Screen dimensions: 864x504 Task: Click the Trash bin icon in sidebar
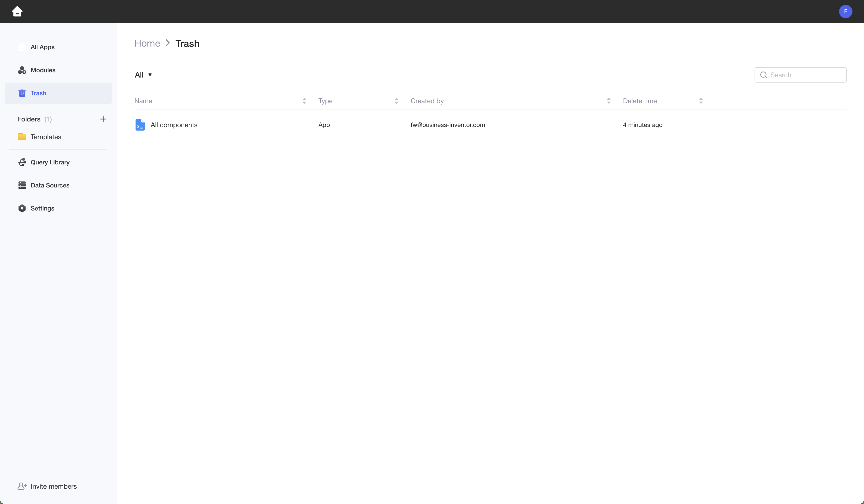pyautogui.click(x=22, y=93)
